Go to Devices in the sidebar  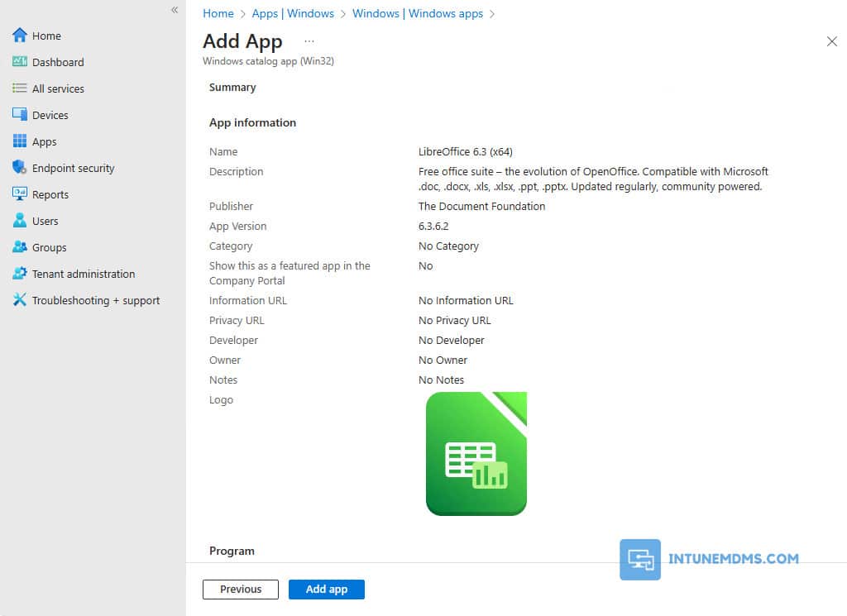point(50,115)
